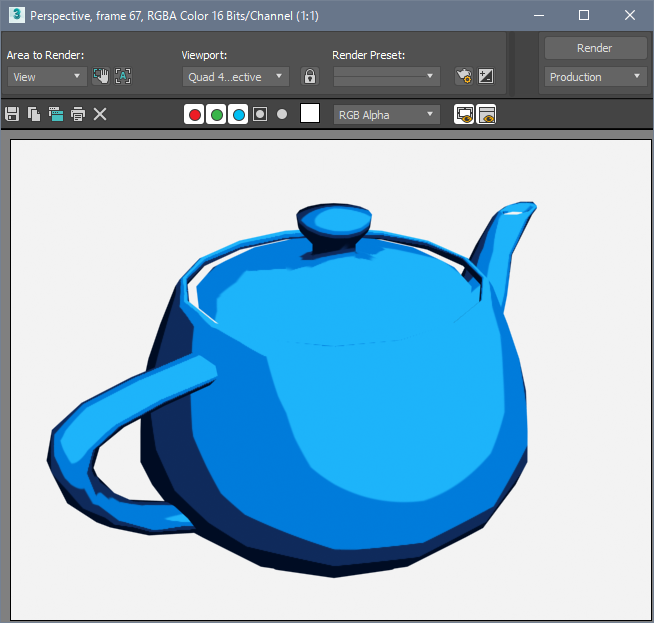Open Render Setup icon beside preset
654x623 pixels.
coord(463,76)
